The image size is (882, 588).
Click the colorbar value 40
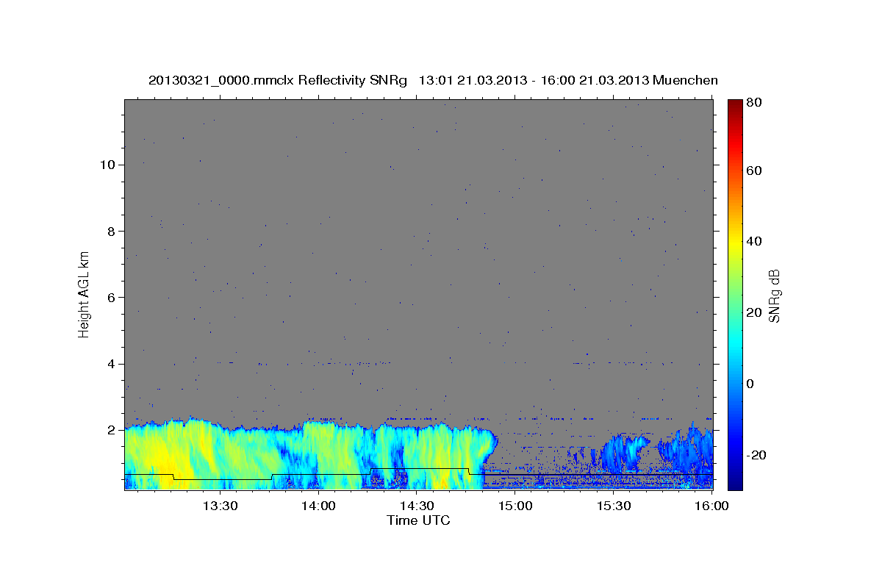754,241
